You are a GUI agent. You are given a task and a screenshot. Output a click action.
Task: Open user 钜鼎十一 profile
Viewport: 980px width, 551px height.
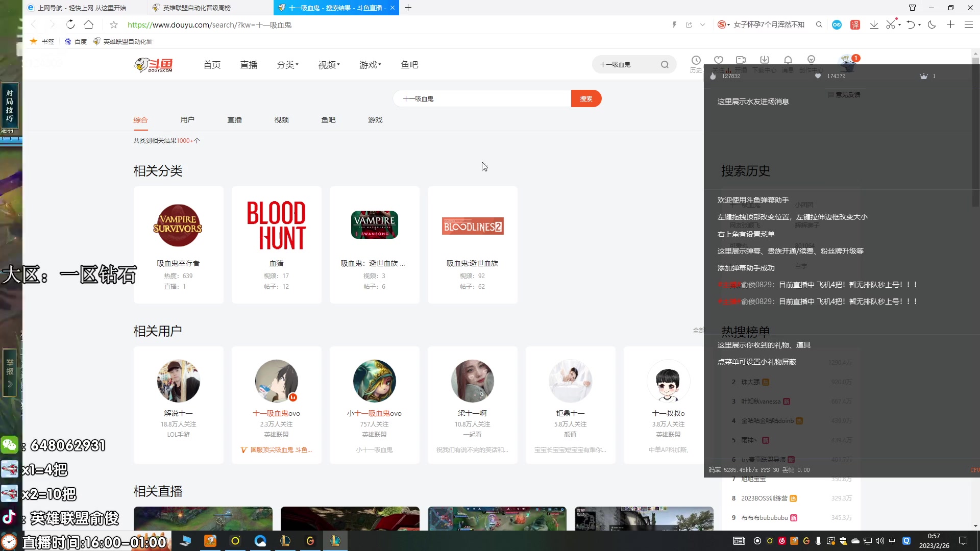tap(570, 405)
